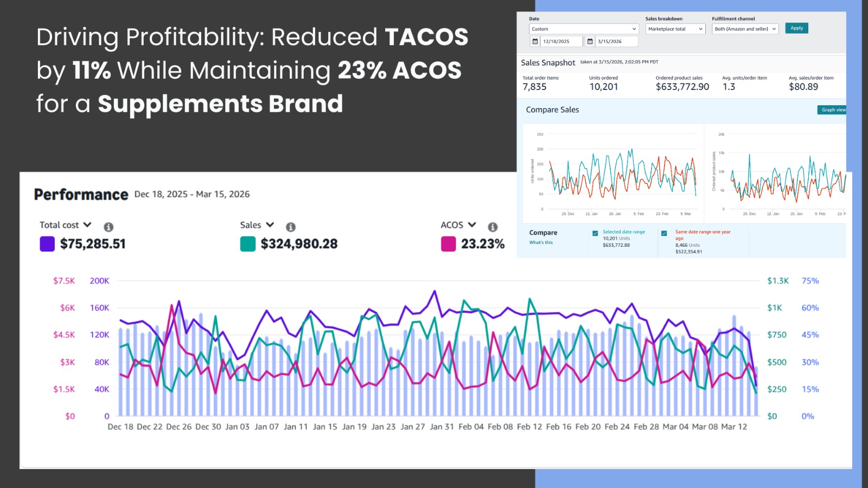Open the Both (Amazon and seller) fulfillment dropdown
The width and height of the screenshot is (868, 488).
pos(745,29)
